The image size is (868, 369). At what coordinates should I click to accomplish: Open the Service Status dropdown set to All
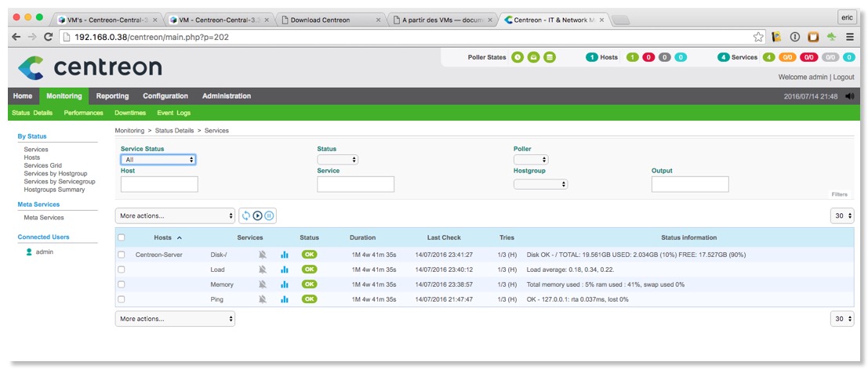click(x=158, y=160)
